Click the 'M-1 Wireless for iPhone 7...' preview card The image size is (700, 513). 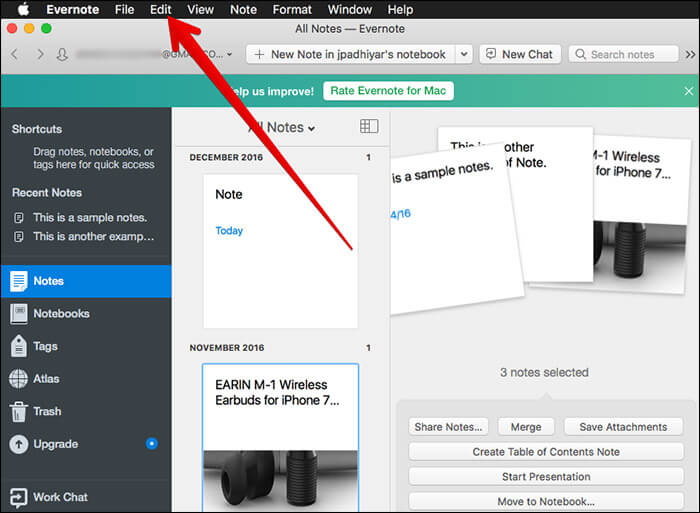(641, 214)
